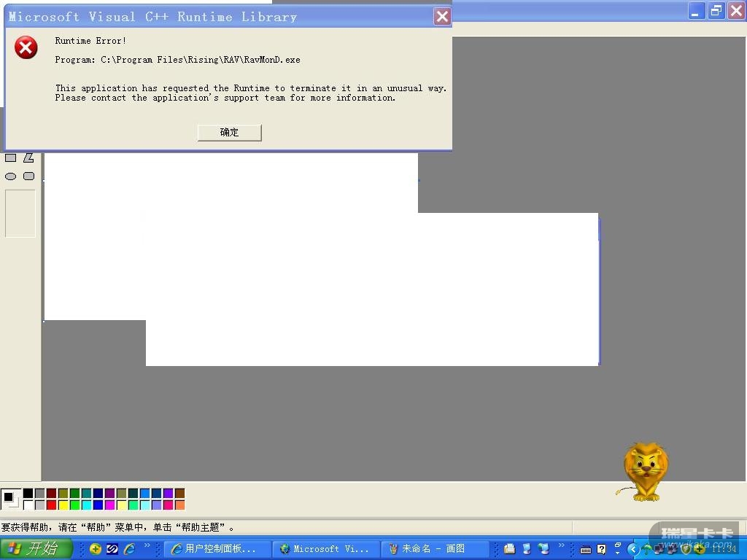This screenshot has height=560, width=747.
Task: Click the keyboard language bar icon
Action: coord(586,550)
